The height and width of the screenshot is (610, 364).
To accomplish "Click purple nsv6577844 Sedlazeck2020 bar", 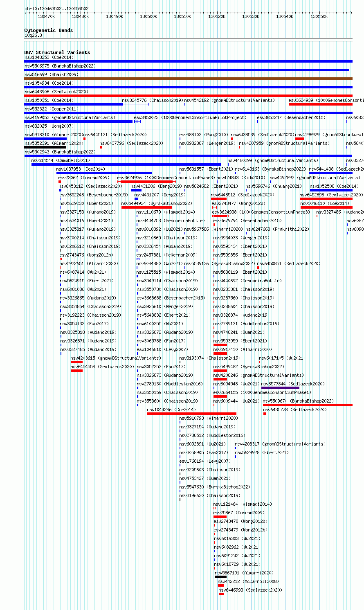I will pyautogui.click(x=280, y=388).
